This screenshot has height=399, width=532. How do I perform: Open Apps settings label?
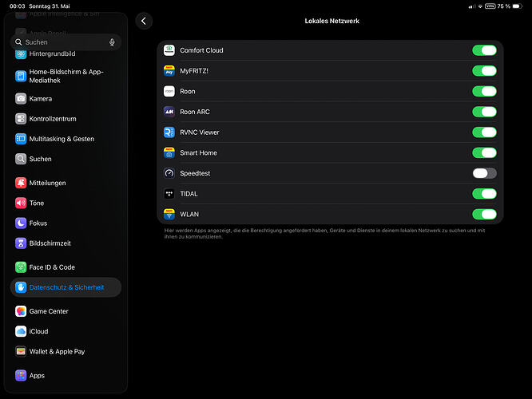tap(37, 376)
